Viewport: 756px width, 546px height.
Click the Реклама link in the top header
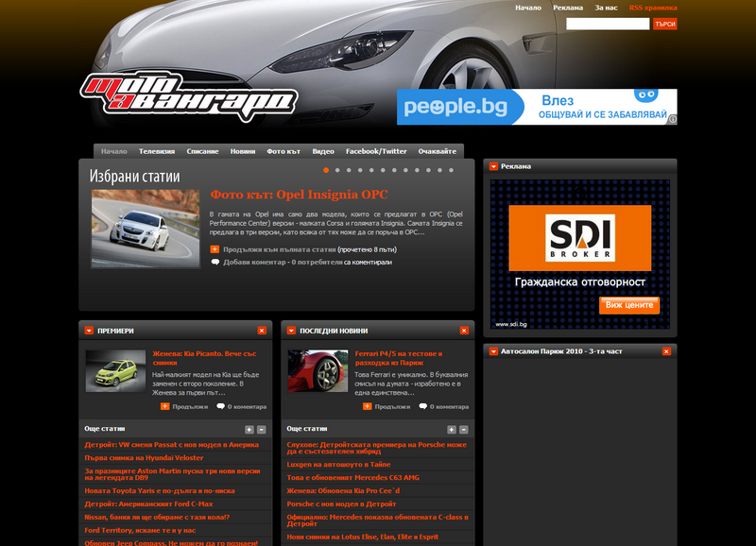pyautogui.click(x=568, y=8)
